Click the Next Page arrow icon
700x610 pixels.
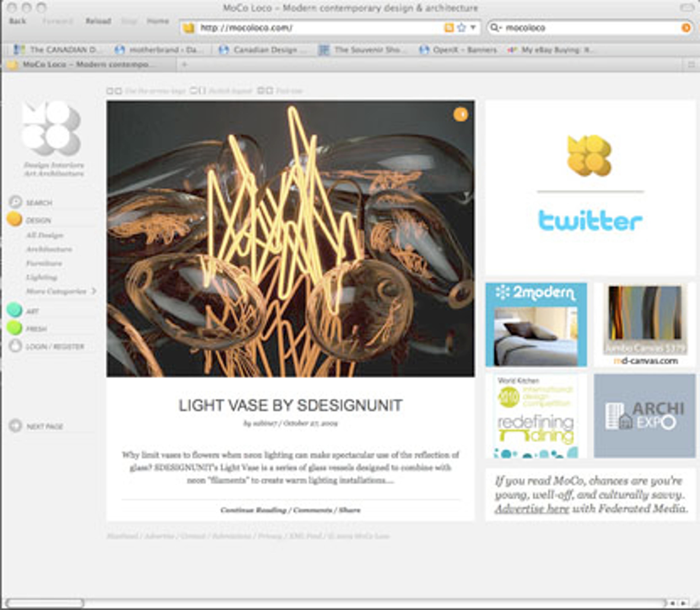coord(15,425)
